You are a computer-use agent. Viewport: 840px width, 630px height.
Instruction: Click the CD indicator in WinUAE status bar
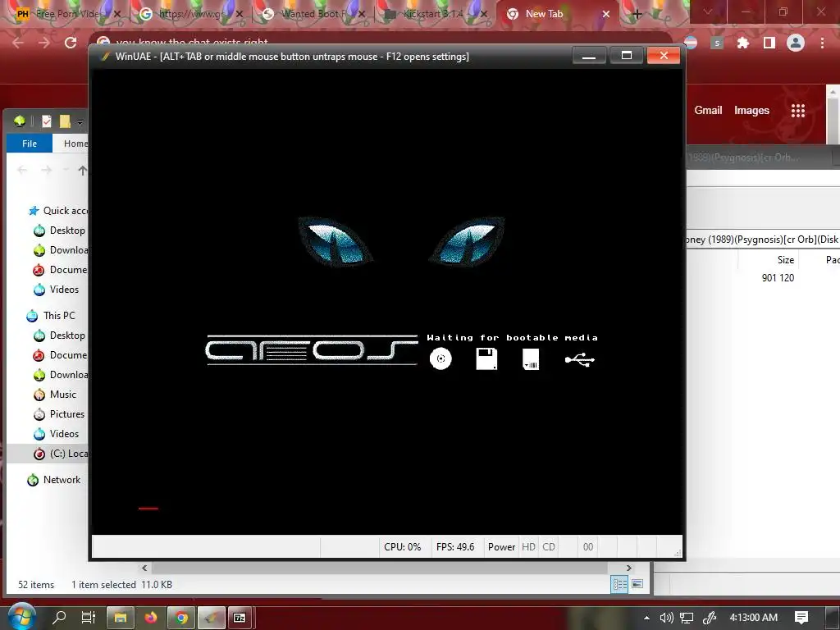coord(549,547)
